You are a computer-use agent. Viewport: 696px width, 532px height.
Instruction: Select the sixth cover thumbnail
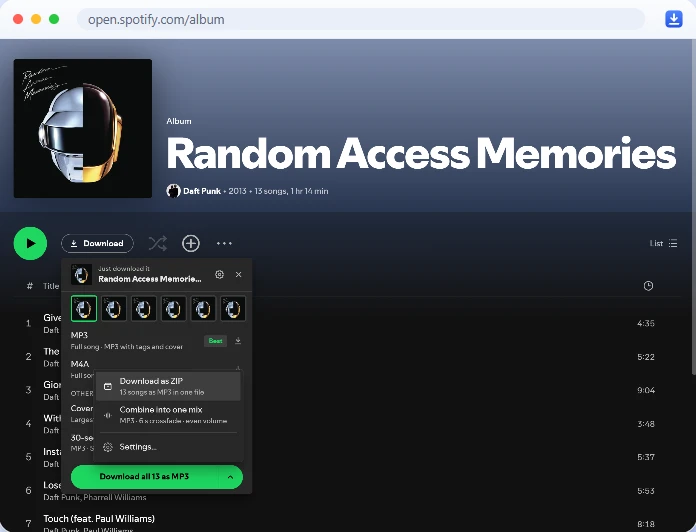[x=233, y=308]
